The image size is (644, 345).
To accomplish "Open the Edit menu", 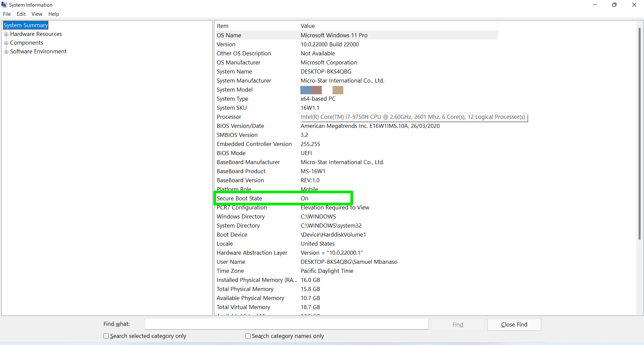I will point(21,14).
